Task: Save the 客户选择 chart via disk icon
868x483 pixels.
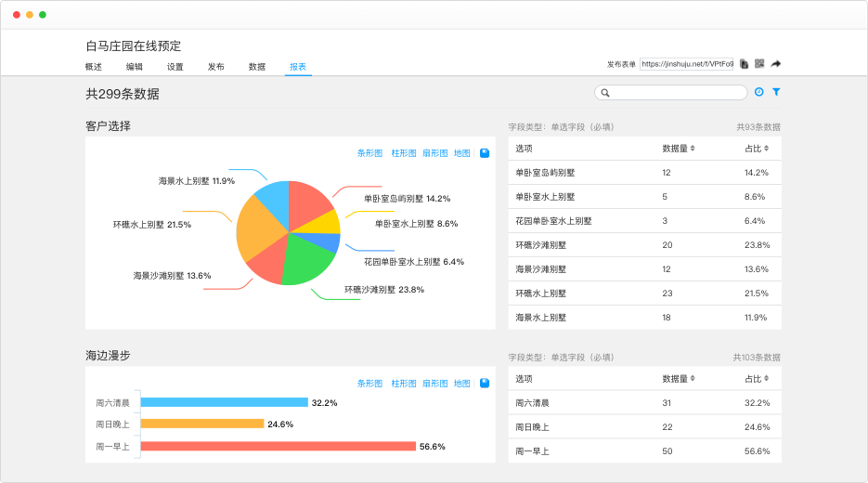Action: click(485, 153)
